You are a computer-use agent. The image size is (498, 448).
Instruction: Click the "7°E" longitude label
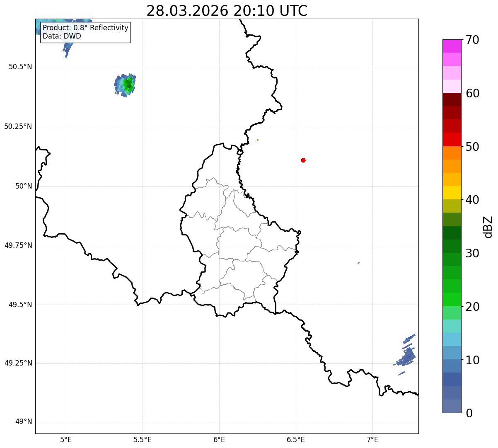point(372,439)
